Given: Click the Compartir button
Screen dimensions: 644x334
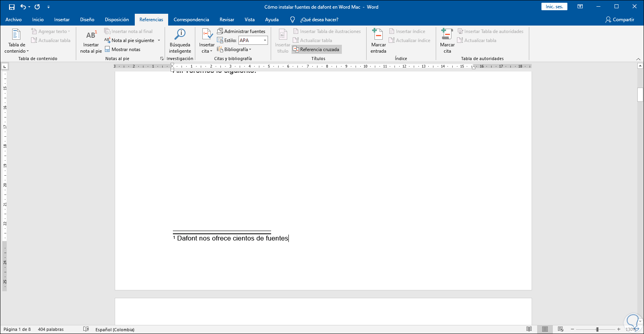Looking at the screenshot, I should click(620, 20).
